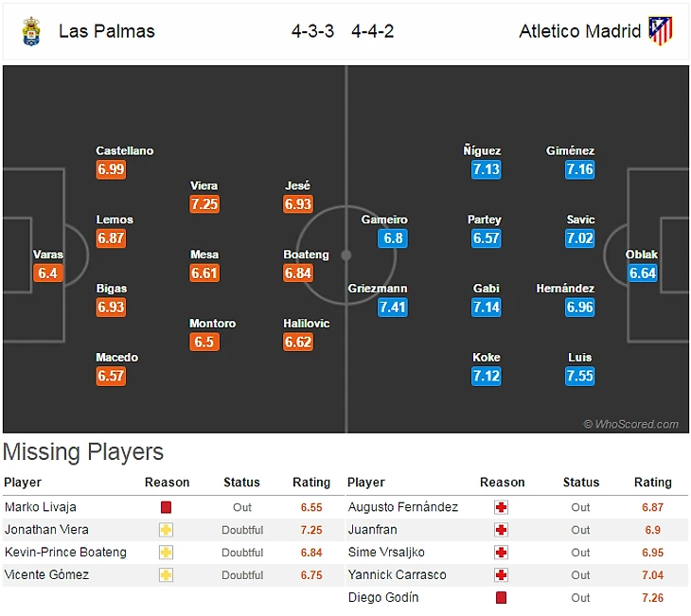Click the right Reason column header
The height and width of the screenshot is (616, 691).
coord(502,483)
